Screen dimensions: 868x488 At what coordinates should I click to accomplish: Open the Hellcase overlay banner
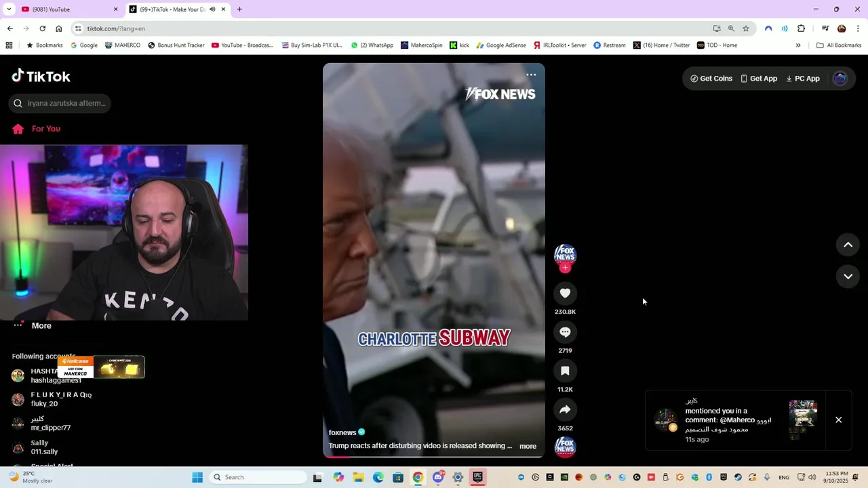pyautogui.click(x=101, y=367)
